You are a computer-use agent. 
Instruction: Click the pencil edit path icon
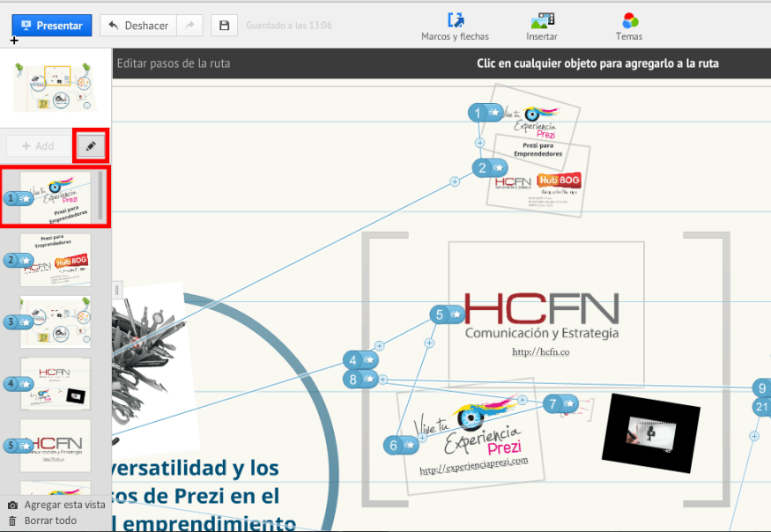[91, 146]
